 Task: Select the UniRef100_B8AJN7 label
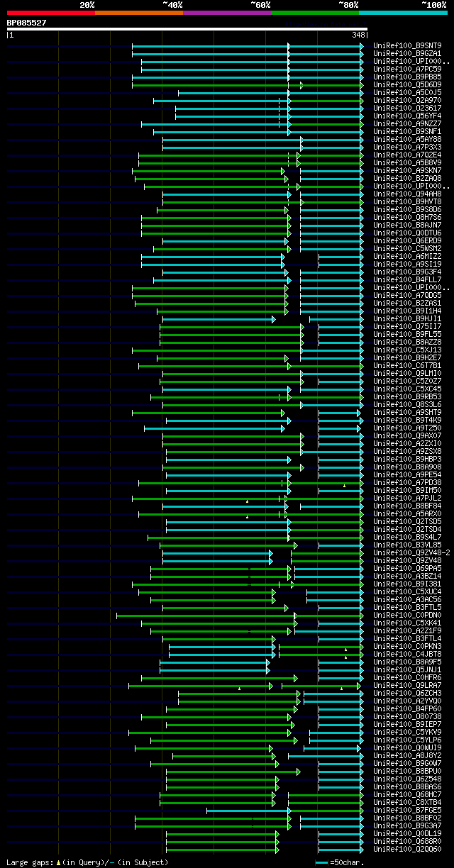pyautogui.click(x=407, y=225)
